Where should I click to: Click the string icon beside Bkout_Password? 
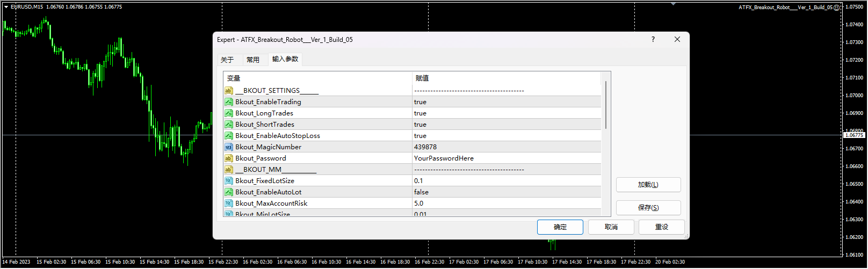point(228,158)
